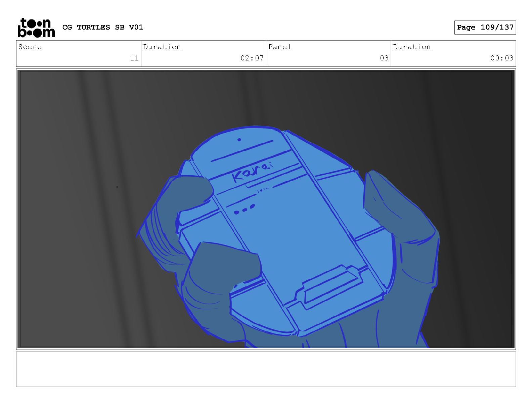Click panel duration value '00:03'
Viewport: 532px width, 411px height.
pyautogui.click(x=502, y=58)
